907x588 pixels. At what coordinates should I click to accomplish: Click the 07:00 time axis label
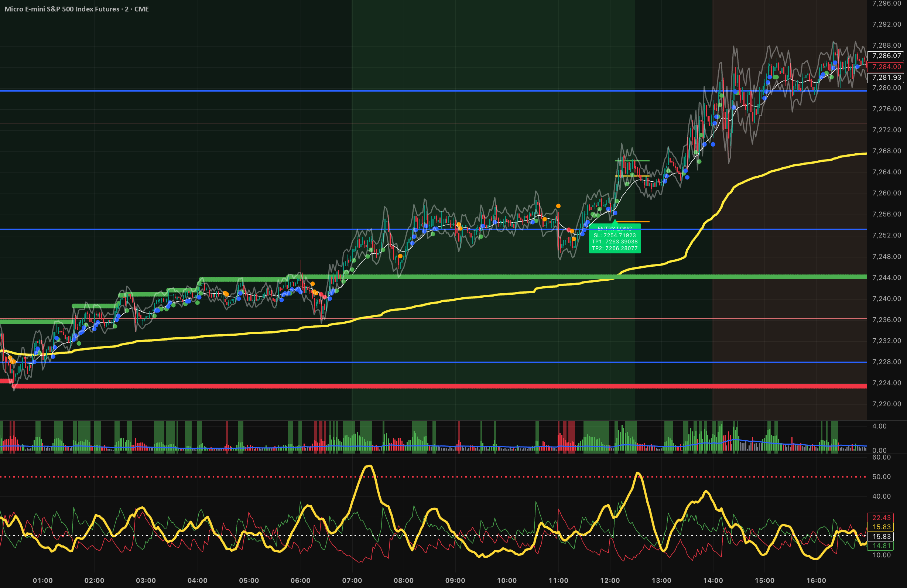click(352, 580)
